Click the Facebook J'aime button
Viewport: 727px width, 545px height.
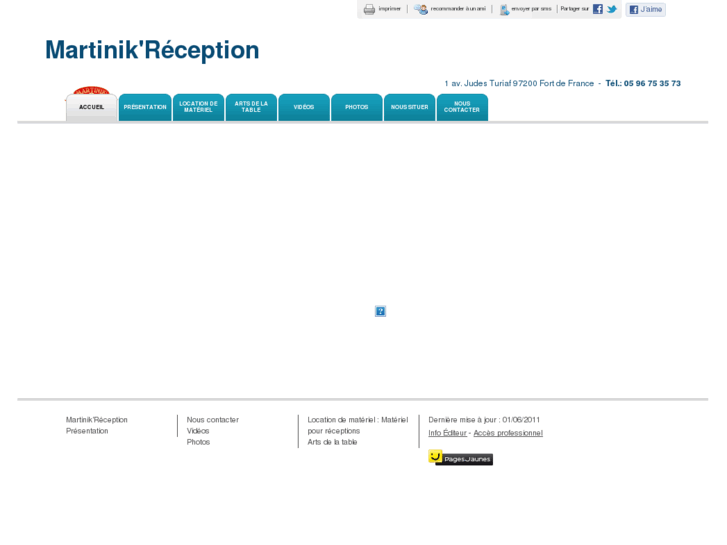tap(645, 9)
